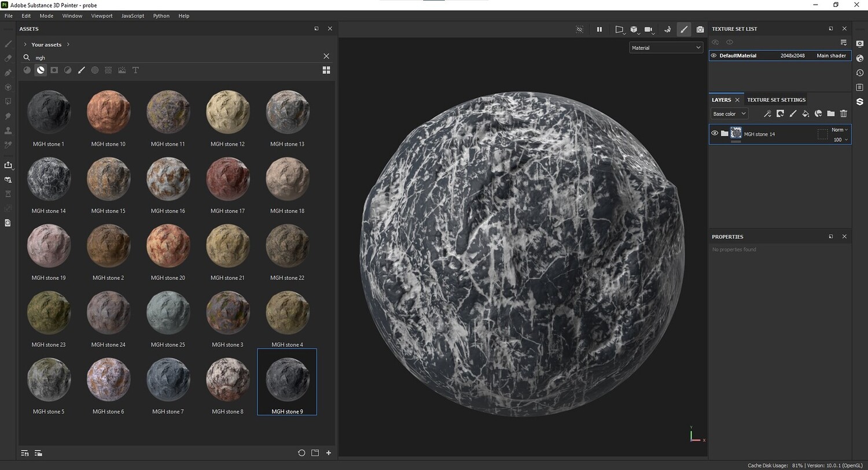Open the File menu
Image resolution: width=868 pixels, height=470 pixels.
(9, 16)
